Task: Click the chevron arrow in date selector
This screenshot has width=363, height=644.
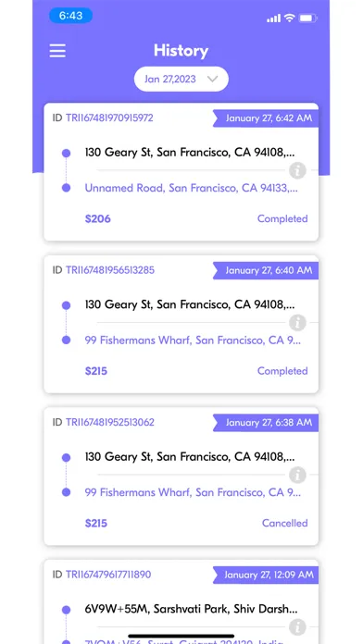Action: point(213,79)
